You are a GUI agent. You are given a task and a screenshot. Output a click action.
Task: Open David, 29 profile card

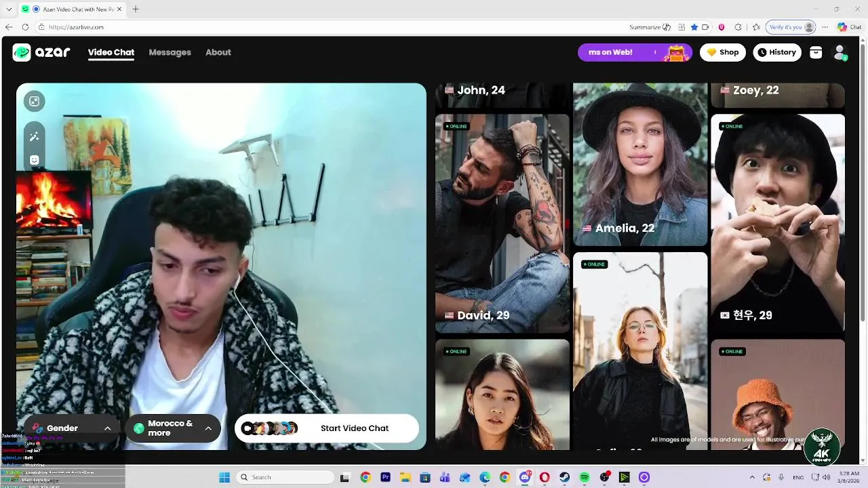click(502, 223)
